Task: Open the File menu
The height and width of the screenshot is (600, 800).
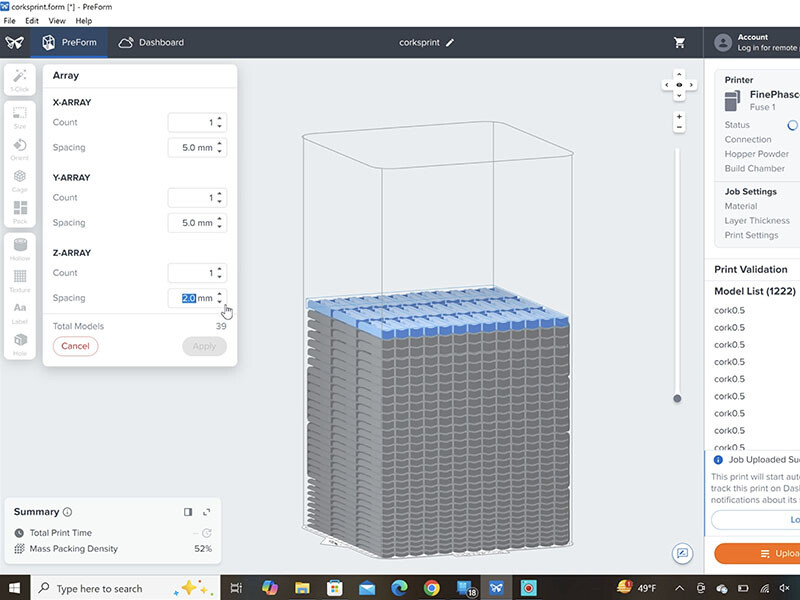Action: pos(10,20)
